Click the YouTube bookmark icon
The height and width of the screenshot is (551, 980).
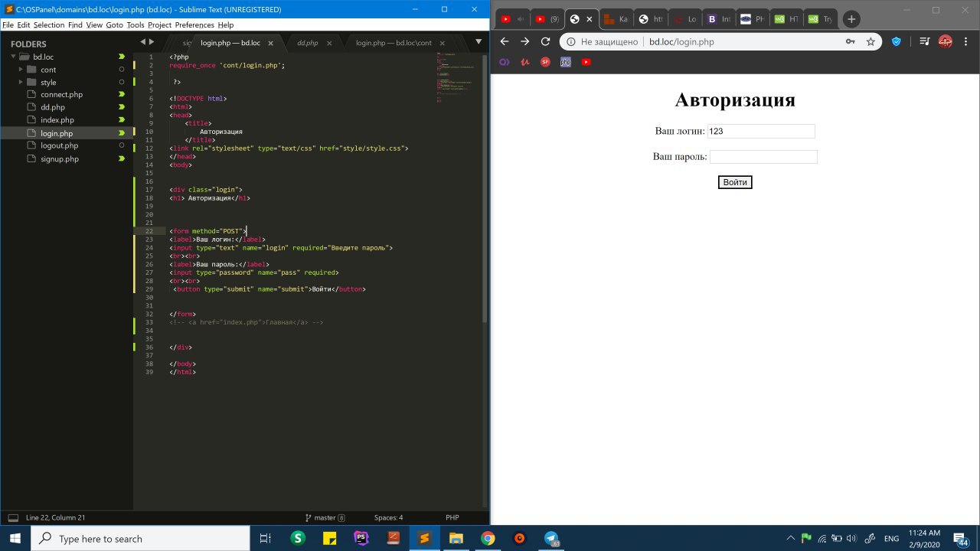(x=586, y=62)
